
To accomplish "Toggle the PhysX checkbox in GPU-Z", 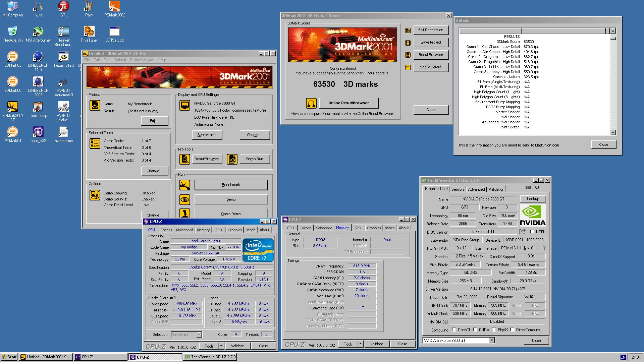I will point(494,330).
